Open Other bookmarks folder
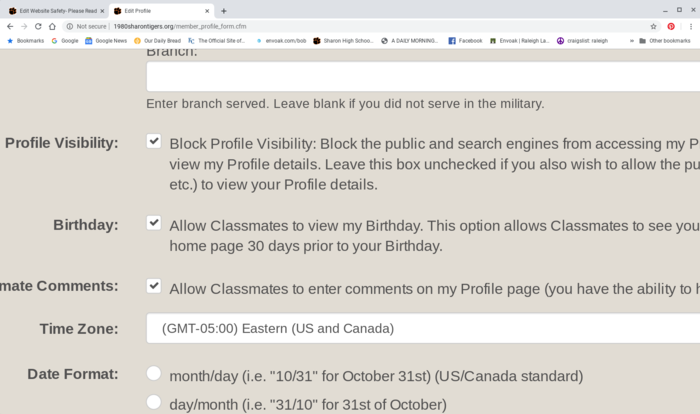The image size is (700, 414). pyautogui.click(x=665, y=41)
